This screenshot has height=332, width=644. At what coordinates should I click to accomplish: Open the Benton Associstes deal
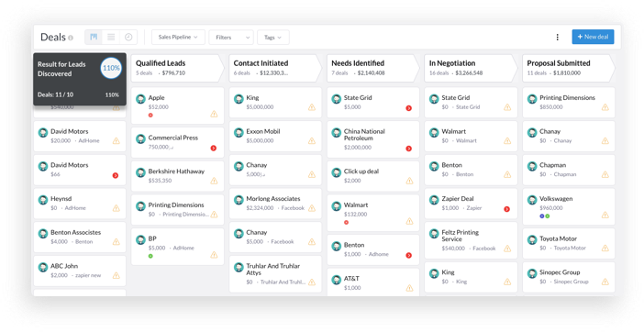(80, 238)
